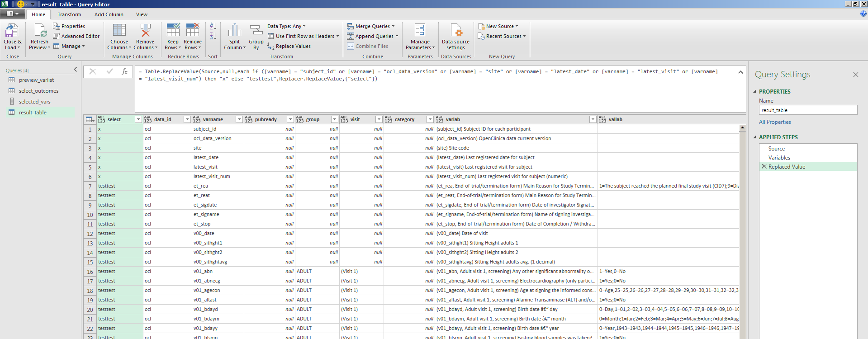Screen dimensions: 868x339
Task: Confirm the formula with the checkmark button
Action: point(109,71)
